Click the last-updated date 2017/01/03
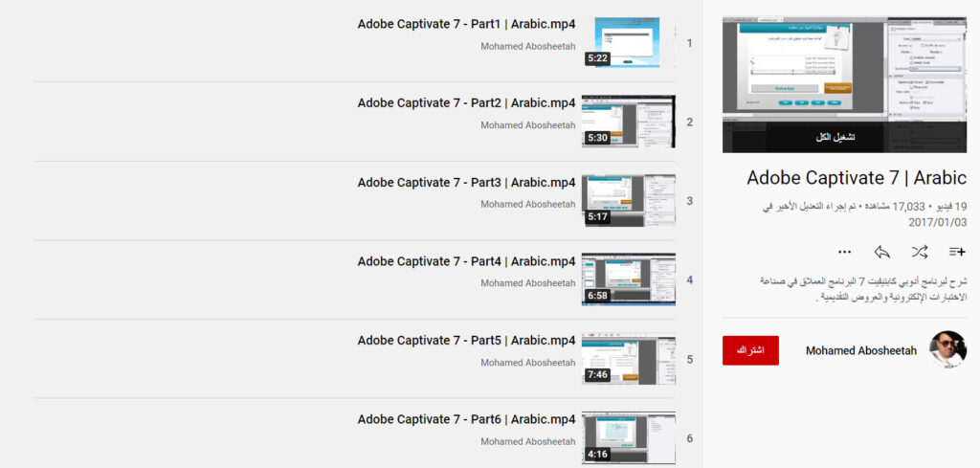Screen dimensions: 980x468 (x=938, y=222)
